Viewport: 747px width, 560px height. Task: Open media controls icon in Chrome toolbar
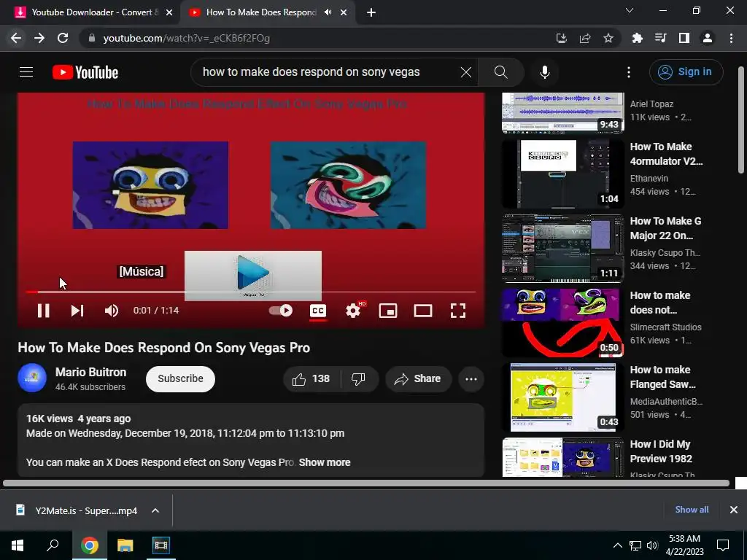pos(660,38)
